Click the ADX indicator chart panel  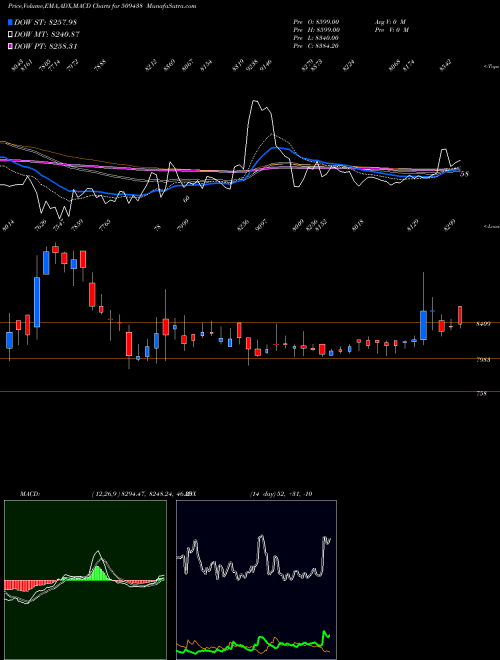click(256, 580)
